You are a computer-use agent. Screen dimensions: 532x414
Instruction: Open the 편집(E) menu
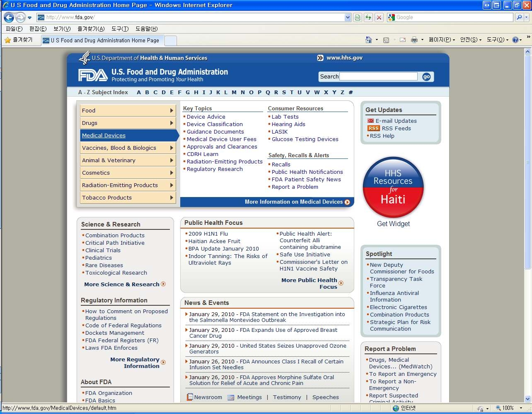(x=38, y=29)
